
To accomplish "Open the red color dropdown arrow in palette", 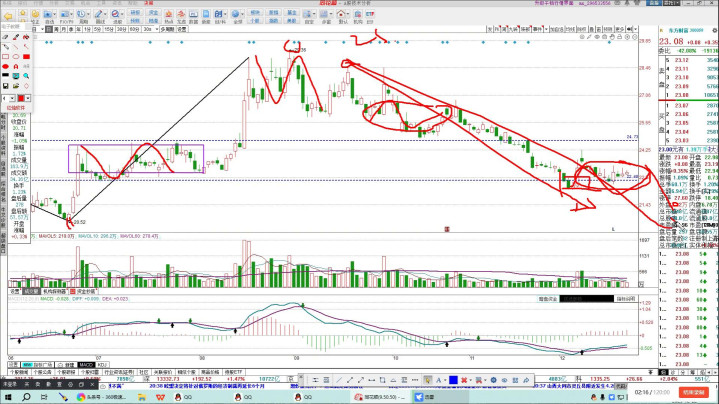I will tap(28, 98).
